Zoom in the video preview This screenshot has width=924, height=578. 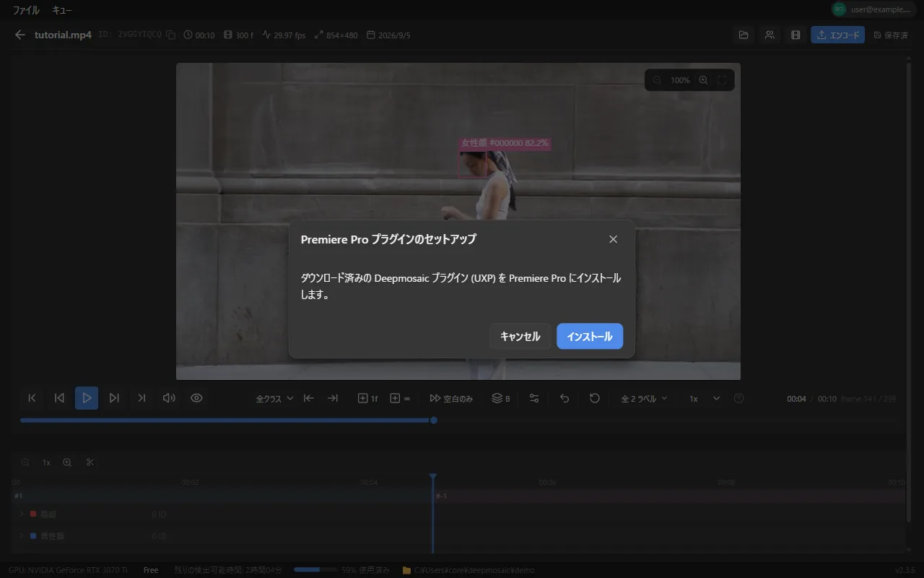point(703,80)
